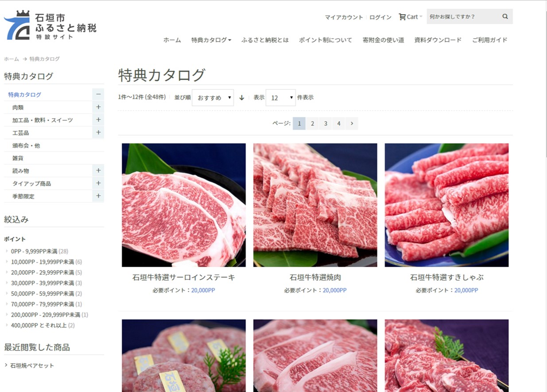Image resolution: width=547 pixels, height=392 pixels.
Task: Click the search magnifier icon
Action: click(x=505, y=16)
